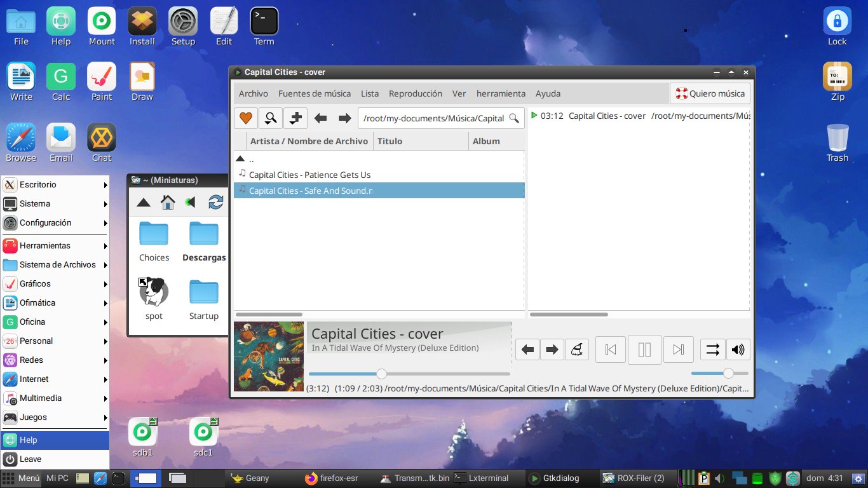This screenshot has height=488, width=868.
Task: Open the Term desktop icon
Action: coord(264,27)
